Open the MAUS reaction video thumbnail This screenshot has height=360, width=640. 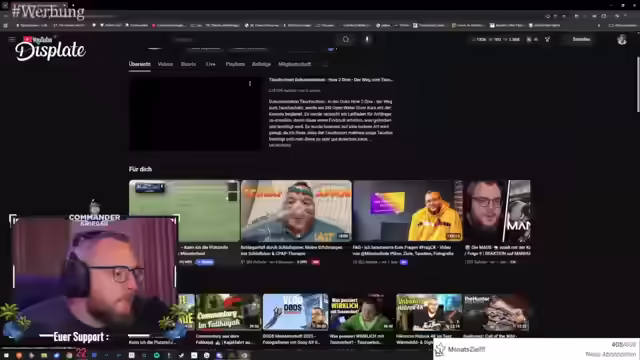pos(497,211)
